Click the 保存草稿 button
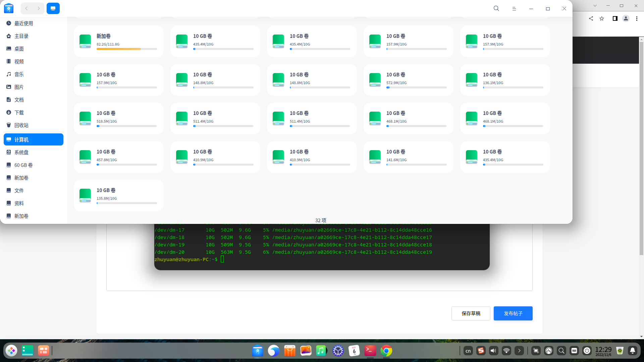This screenshot has height=362, width=644. click(471, 313)
